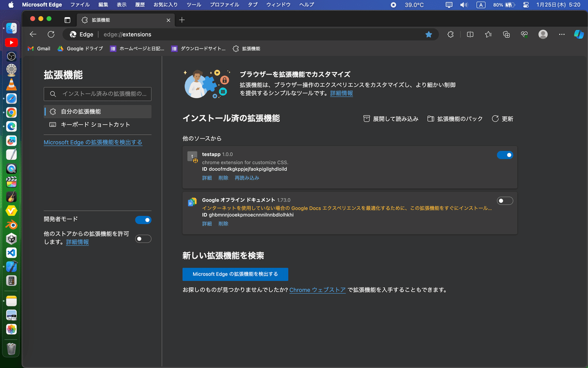
Task: Open Safari from the Dock
Action: click(x=11, y=99)
